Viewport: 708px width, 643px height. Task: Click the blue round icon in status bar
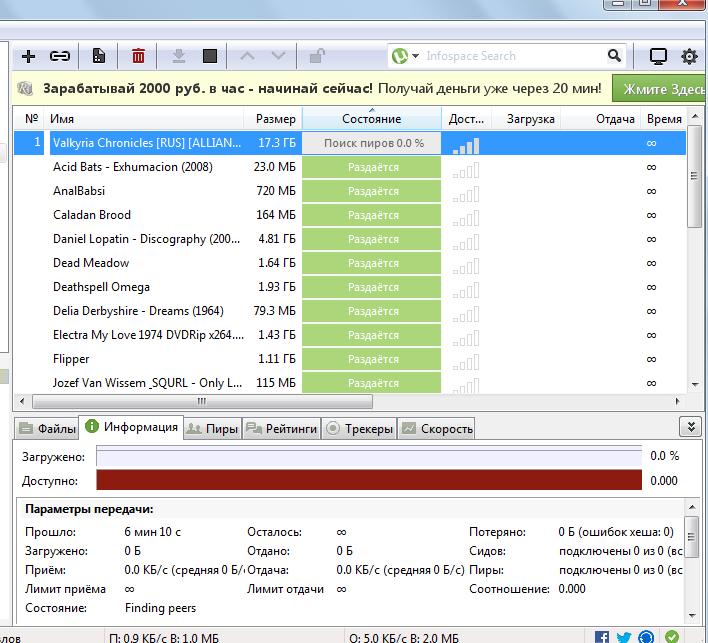646,637
